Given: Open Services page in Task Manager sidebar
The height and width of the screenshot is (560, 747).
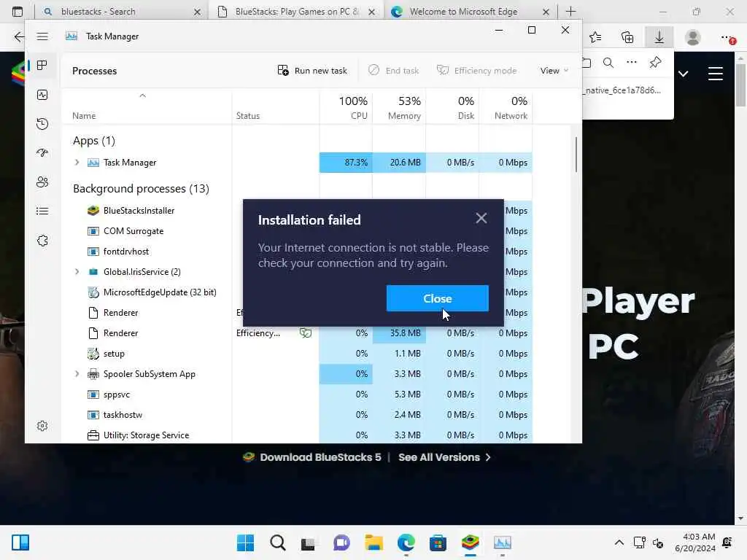Looking at the screenshot, I should (x=42, y=241).
